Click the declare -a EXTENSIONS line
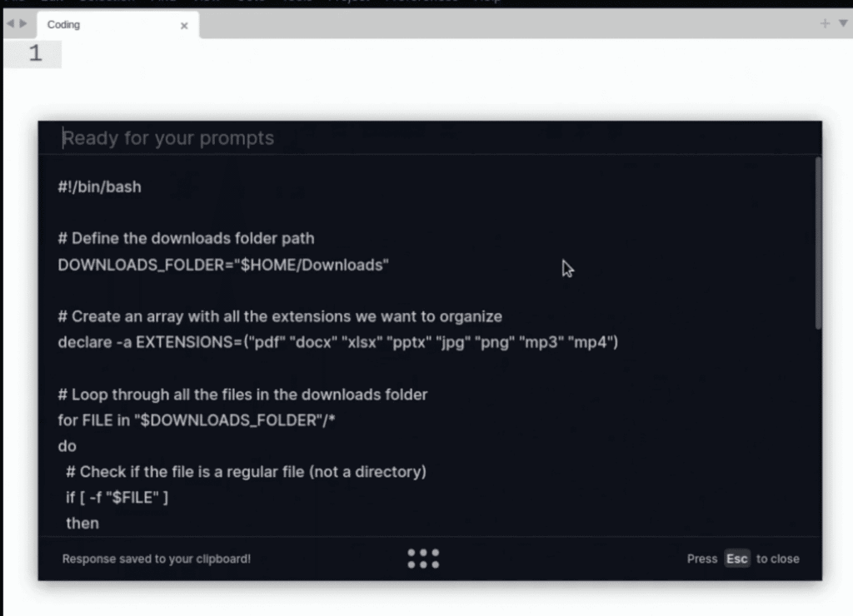Image resolution: width=853 pixels, height=616 pixels. (x=337, y=342)
